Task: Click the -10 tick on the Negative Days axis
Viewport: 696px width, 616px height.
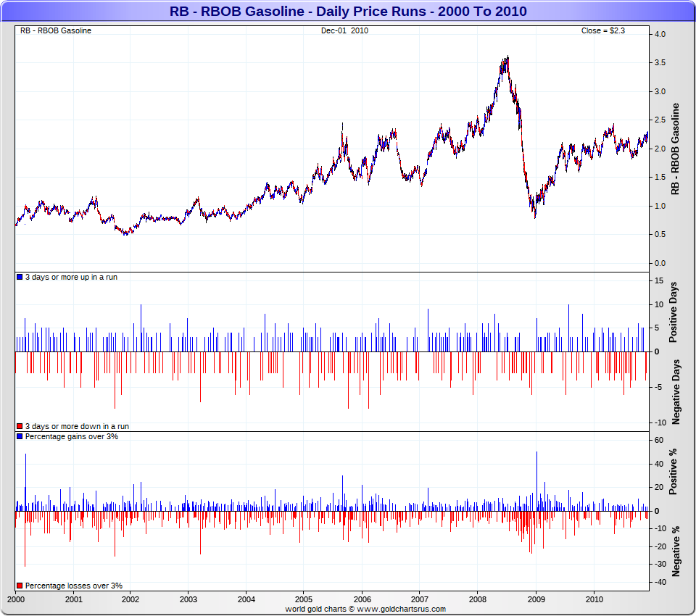Action: tap(660, 423)
